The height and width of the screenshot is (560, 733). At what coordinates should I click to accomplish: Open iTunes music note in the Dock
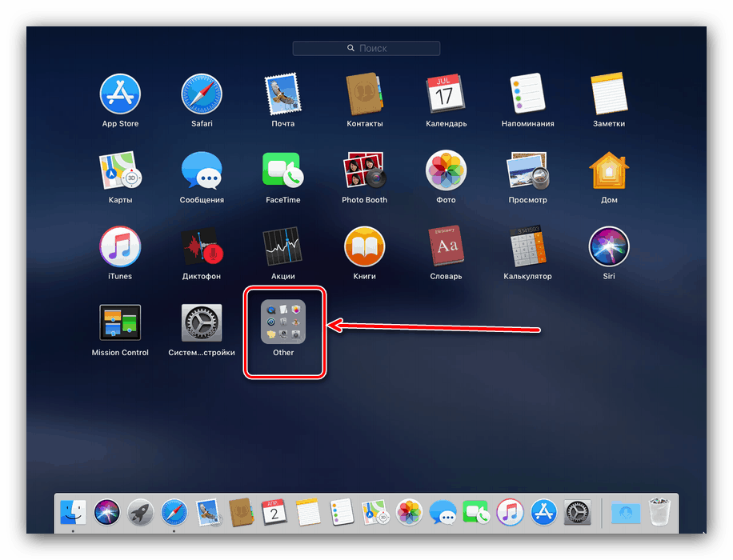[x=510, y=512]
